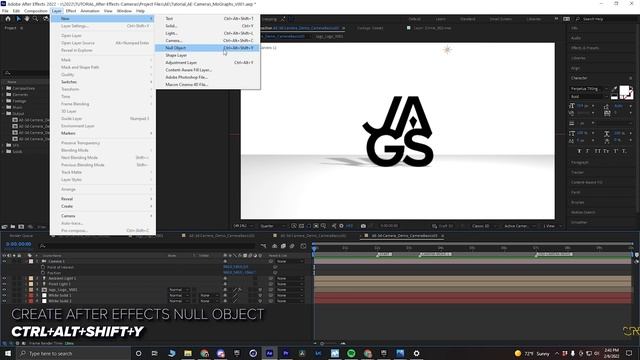Open the font family dropdown in Character panel
640x360 pixels.
point(589,89)
